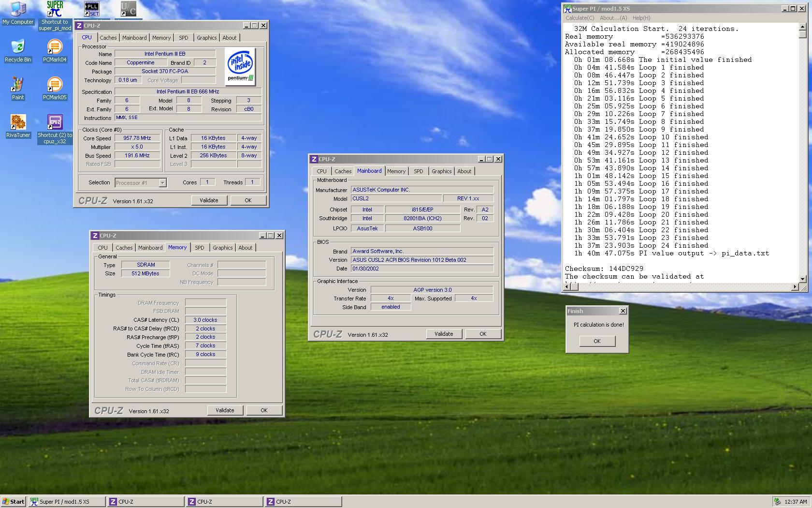Open the Calculate(C) menu in Super PI
Viewport: 812px width, 508px height.
[x=580, y=18]
